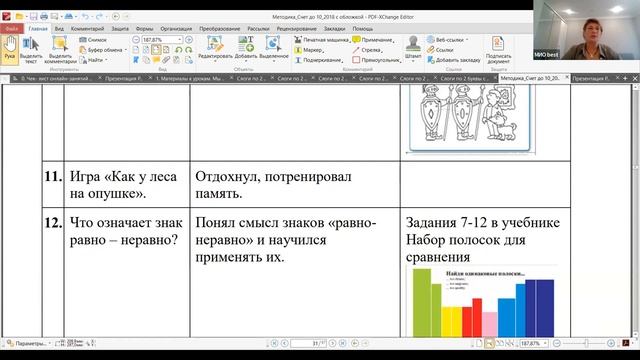Rotate the page view counter-clockwise
Image resolution: width=640 pixels, height=360 pixels.
pyautogui.click(x=178, y=50)
